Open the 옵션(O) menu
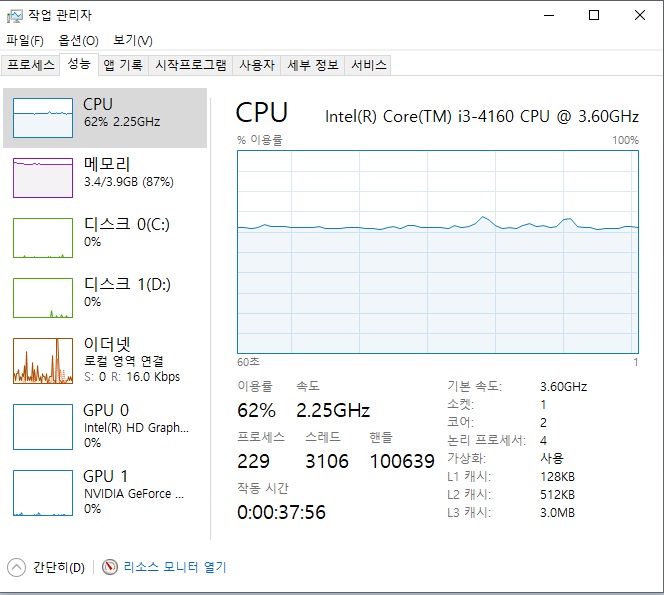Screen dimensions: 664x595 click(x=78, y=40)
